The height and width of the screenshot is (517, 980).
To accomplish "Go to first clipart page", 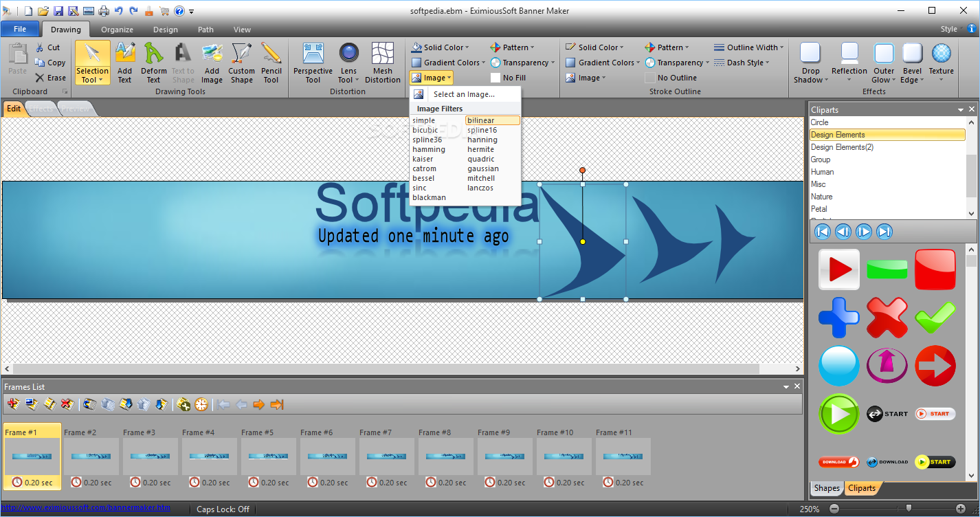I will 822,232.
